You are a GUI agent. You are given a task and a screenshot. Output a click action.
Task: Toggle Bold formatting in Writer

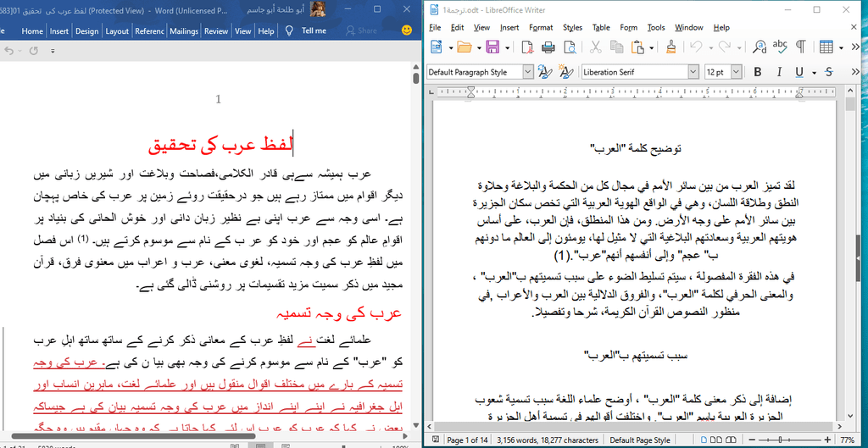pos(758,72)
